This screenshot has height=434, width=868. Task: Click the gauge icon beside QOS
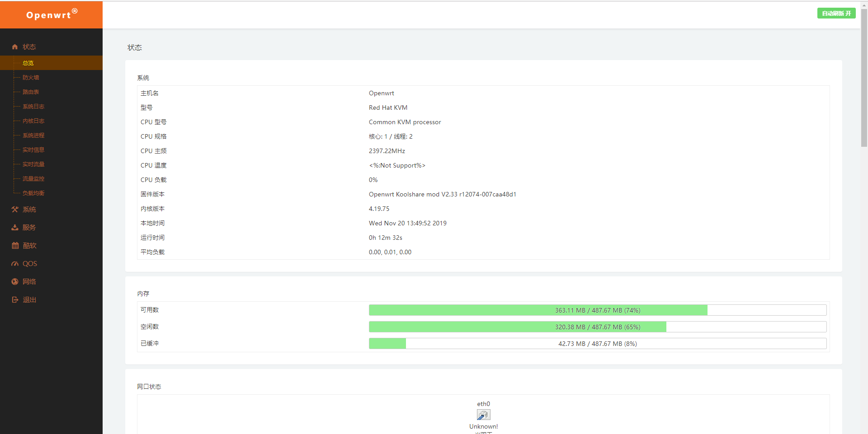pos(15,264)
